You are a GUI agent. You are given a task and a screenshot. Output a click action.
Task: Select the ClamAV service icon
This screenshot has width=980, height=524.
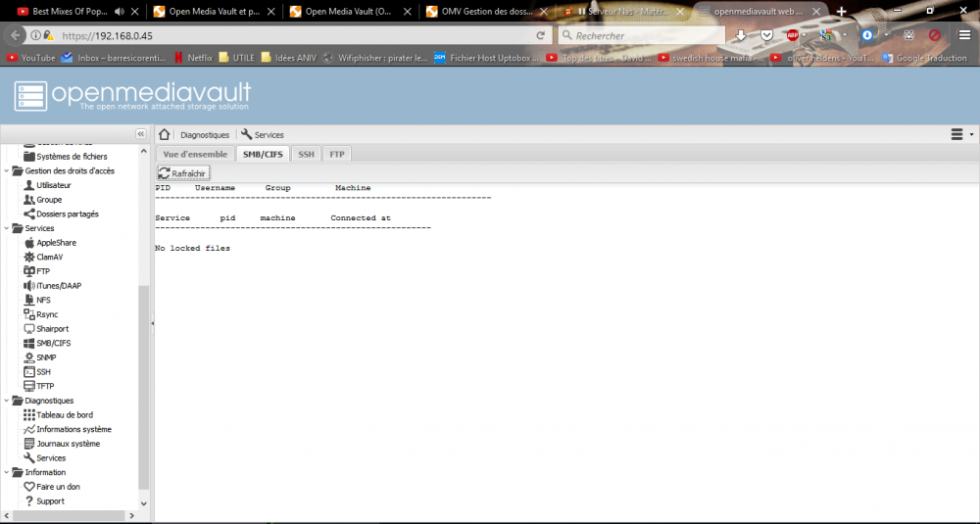coord(28,257)
